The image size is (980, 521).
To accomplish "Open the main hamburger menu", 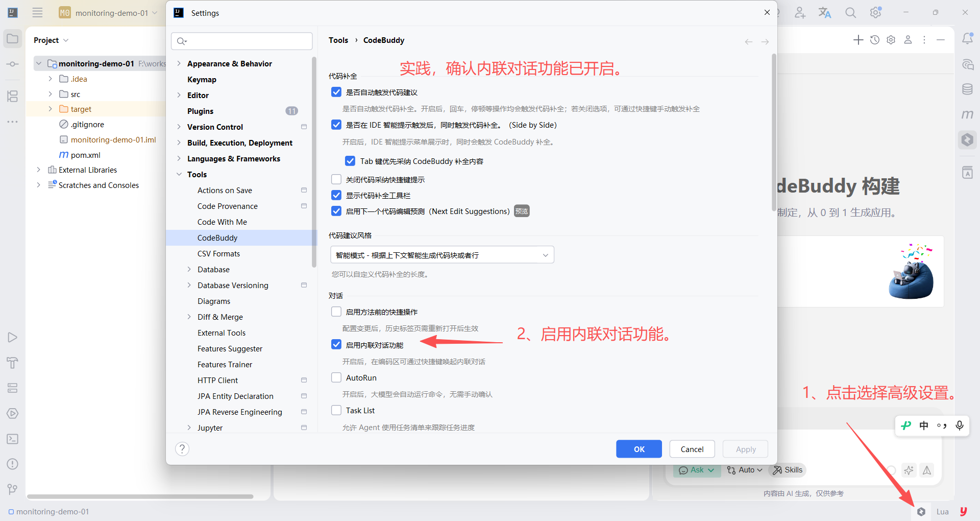I will [37, 13].
